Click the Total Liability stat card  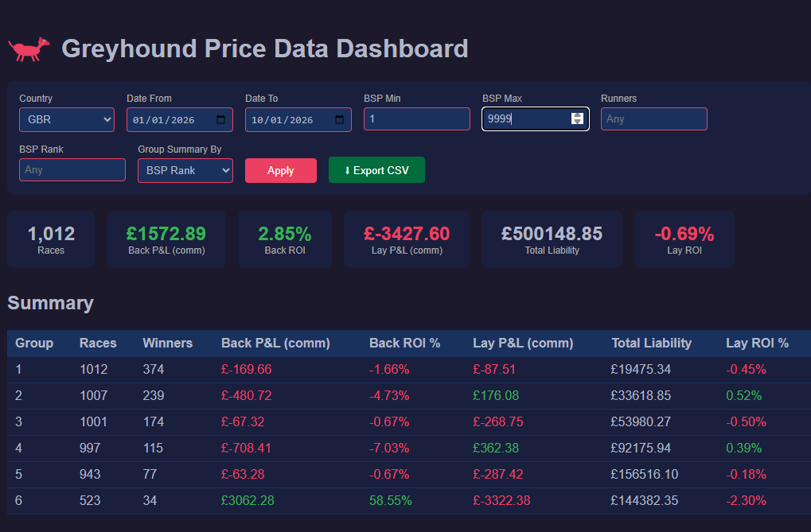[552, 239]
